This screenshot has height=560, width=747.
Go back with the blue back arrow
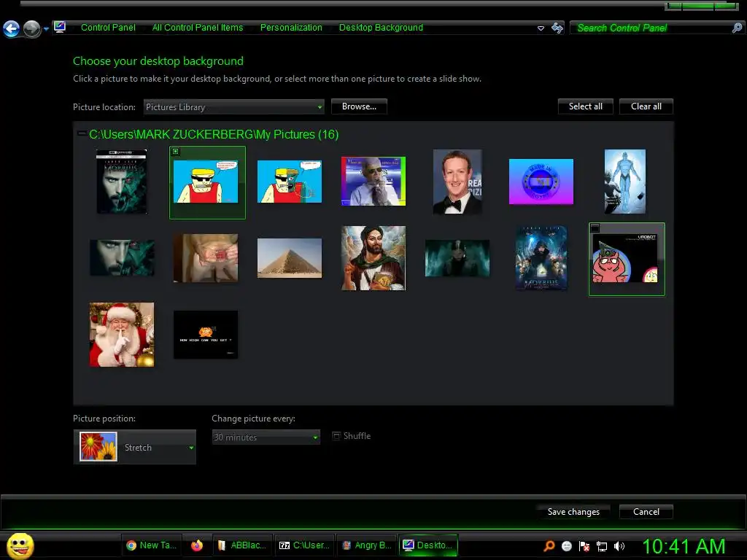11,28
